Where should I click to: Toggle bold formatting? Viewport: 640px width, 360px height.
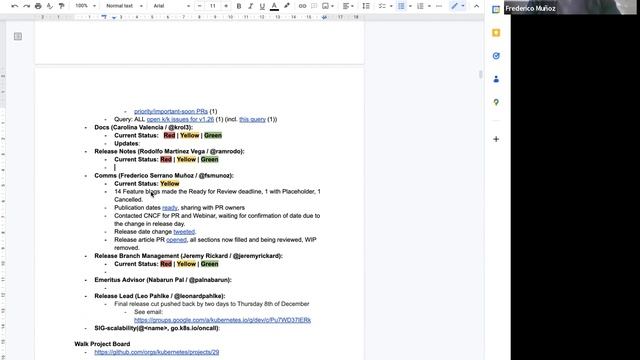tap(239, 6)
